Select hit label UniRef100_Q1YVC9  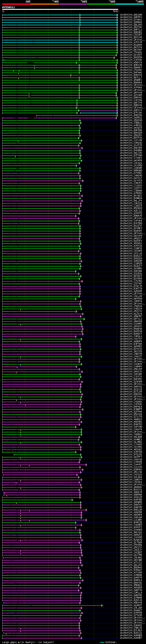click(x=131, y=180)
